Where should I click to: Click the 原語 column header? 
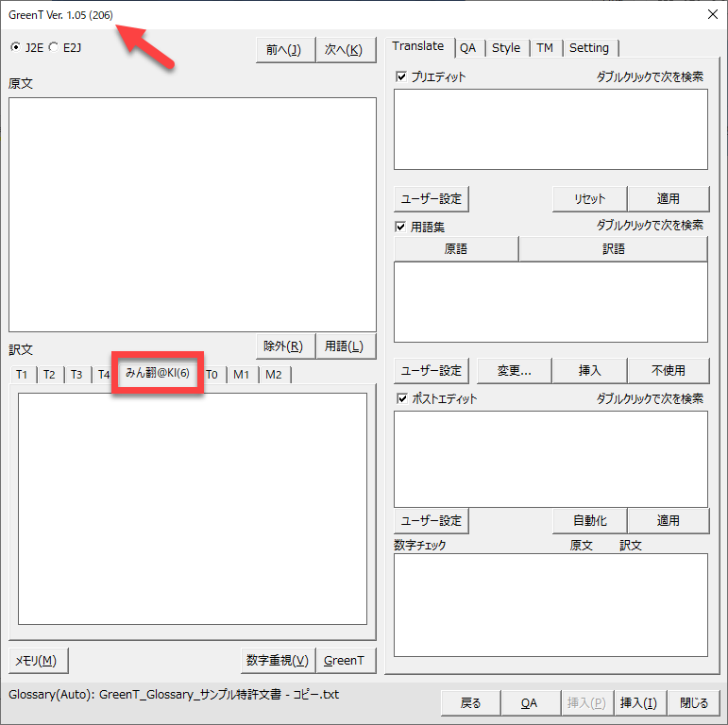[456, 249]
